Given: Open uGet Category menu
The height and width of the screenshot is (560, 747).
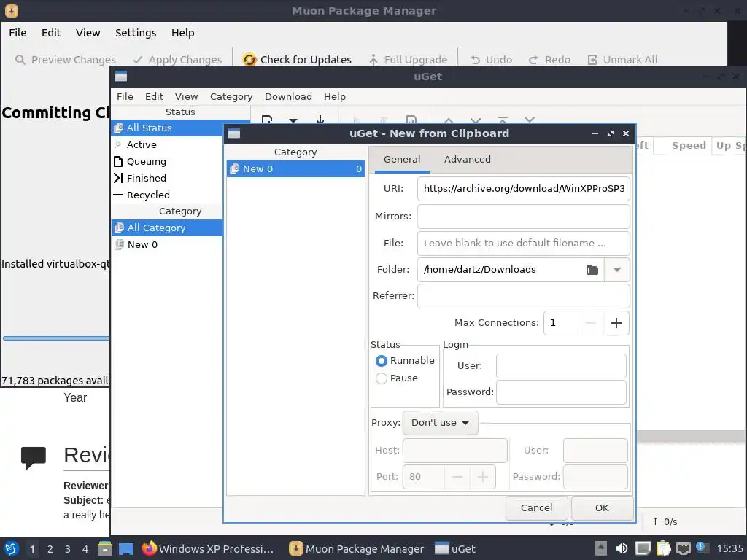Looking at the screenshot, I should pyautogui.click(x=231, y=96).
